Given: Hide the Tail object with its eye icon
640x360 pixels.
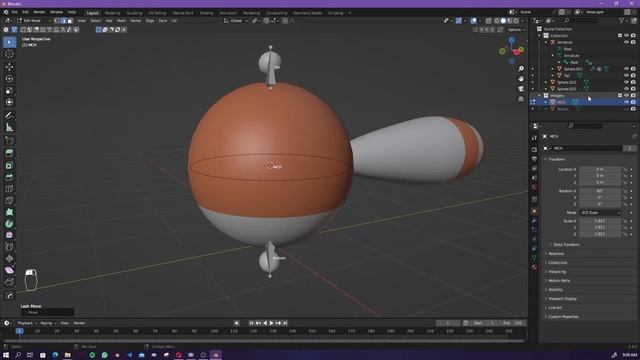Looking at the screenshot, I should click(x=626, y=76).
